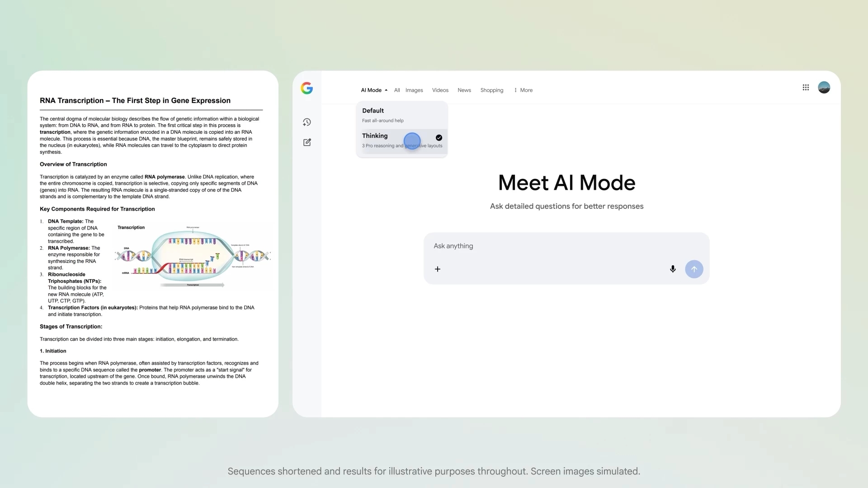Screen dimensions: 868x488
Task: Switch to the Images tab
Action: pos(414,90)
